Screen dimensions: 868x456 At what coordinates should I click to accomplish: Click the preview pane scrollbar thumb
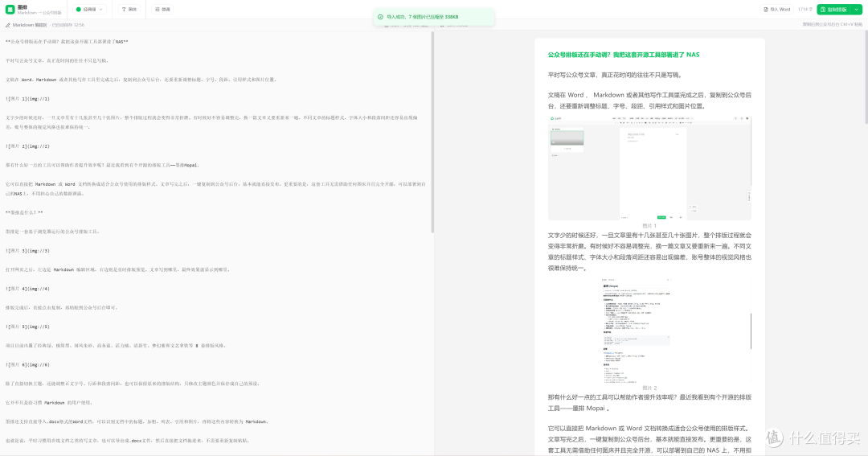tap(866, 77)
